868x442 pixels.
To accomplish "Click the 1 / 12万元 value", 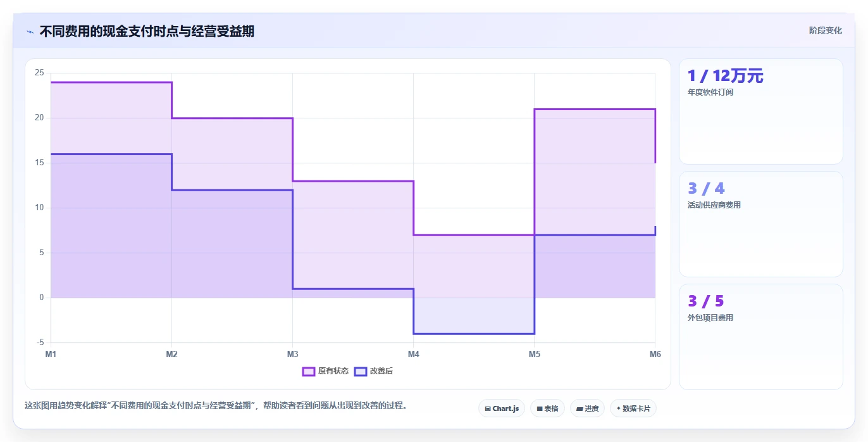I will pyautogui.click(x=726, y=76).
